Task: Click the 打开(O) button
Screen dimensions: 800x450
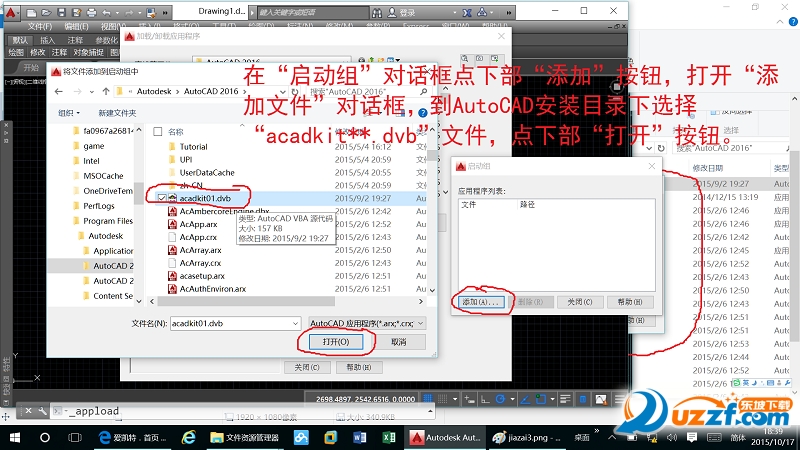Action: [336, 342]
